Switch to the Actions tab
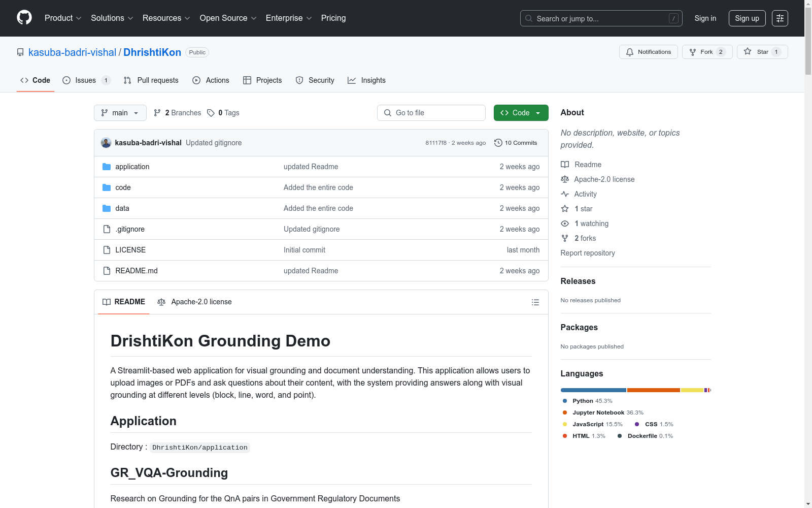812x508 pixels. (x=211, y=80)
